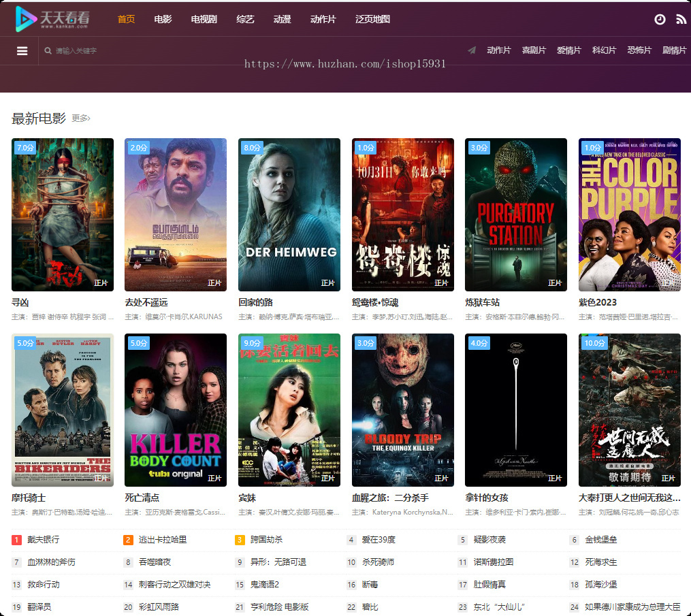Open the 拿针的女孩 black poster
The image size is (691, 616).
point(516,410)
